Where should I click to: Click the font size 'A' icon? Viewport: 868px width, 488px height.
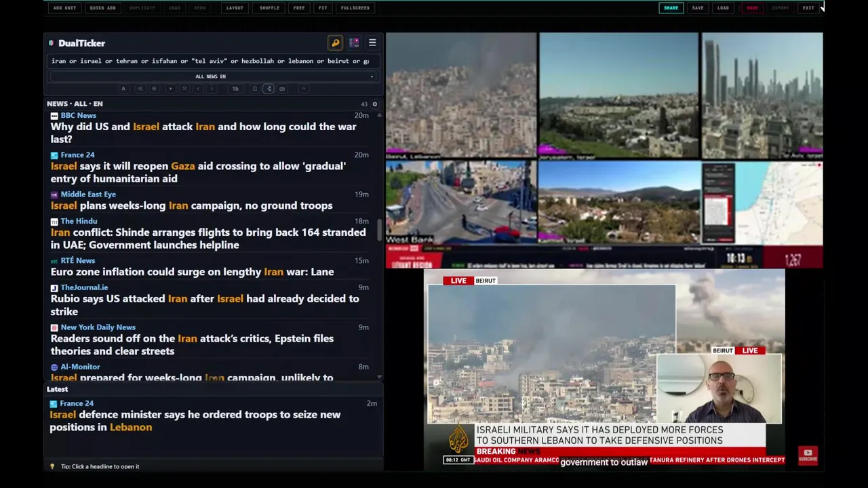point(123,89)
